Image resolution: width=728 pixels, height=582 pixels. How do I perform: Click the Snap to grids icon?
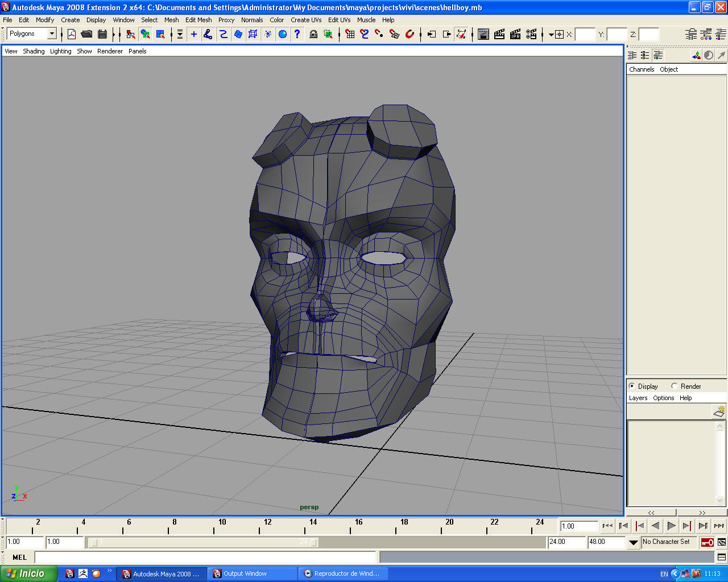pyautogui.click(x=350, y=34)
